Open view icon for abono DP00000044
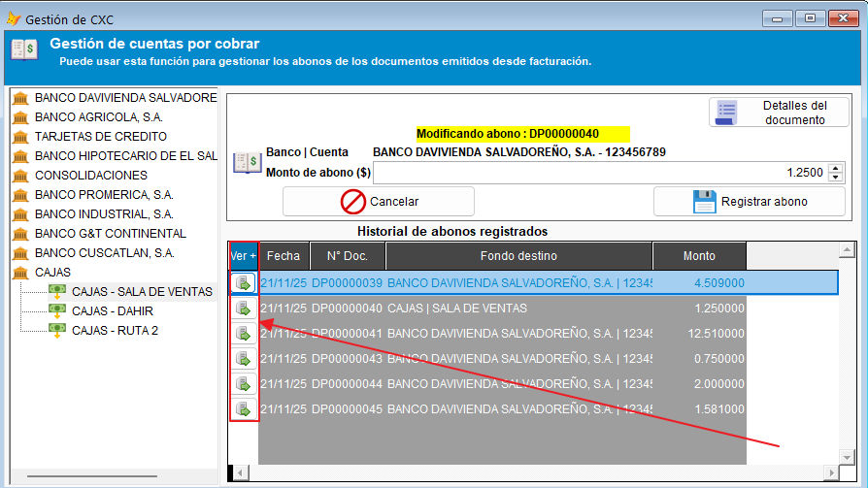The image size is (868, 488). (x=244, y=384)
